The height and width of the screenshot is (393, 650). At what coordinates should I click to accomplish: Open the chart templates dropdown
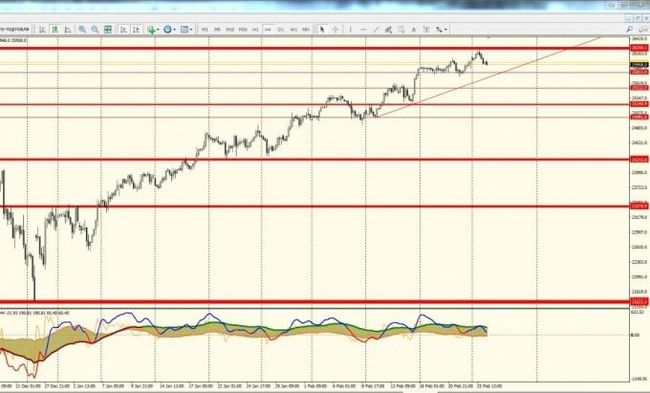click(186, 29)
